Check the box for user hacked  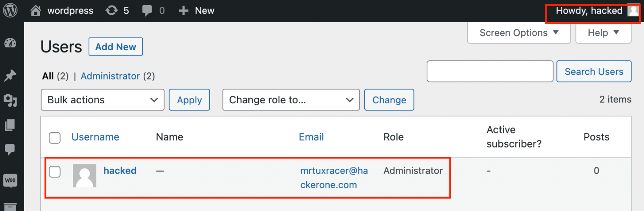55,172
